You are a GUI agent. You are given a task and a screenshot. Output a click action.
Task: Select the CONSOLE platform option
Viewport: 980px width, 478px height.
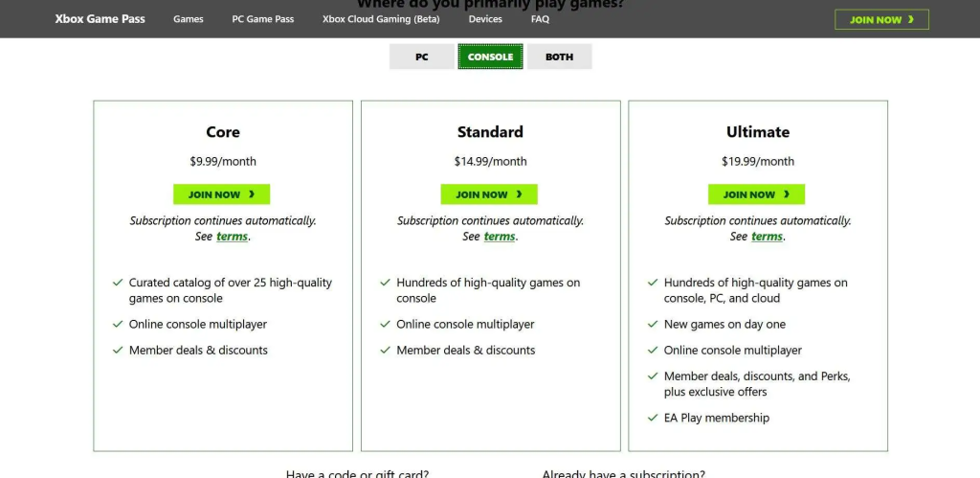490,57
